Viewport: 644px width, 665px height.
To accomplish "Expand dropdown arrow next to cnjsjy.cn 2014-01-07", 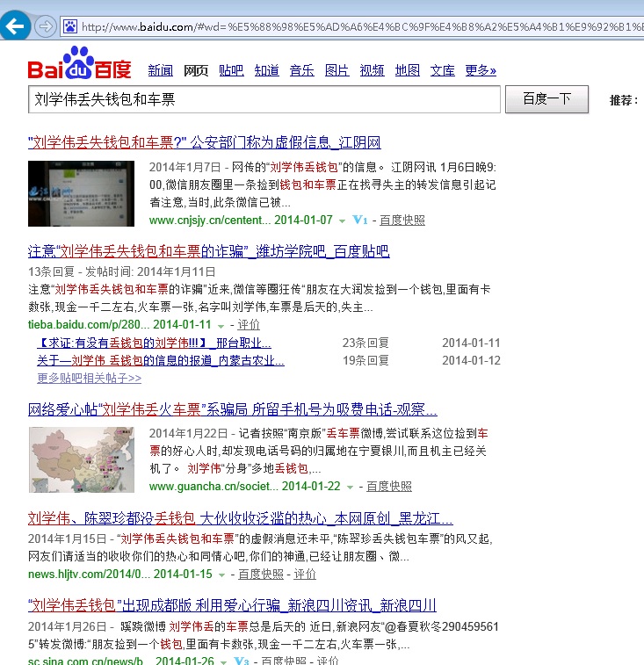I will point(342,221).
